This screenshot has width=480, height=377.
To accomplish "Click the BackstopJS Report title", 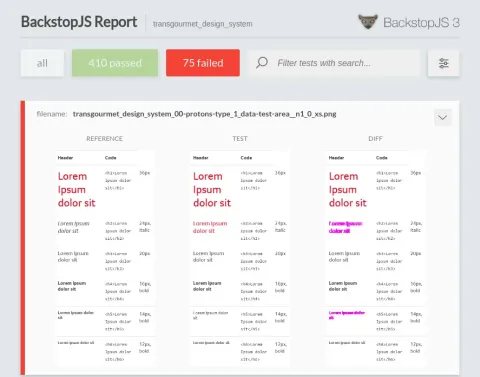I will tap(79, 22).
